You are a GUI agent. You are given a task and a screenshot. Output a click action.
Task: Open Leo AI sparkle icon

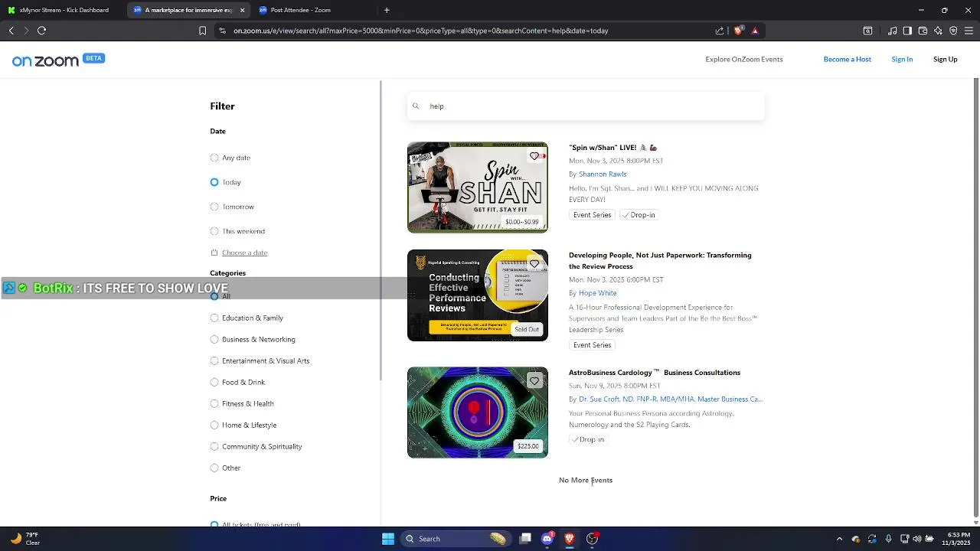pos(938,31)
